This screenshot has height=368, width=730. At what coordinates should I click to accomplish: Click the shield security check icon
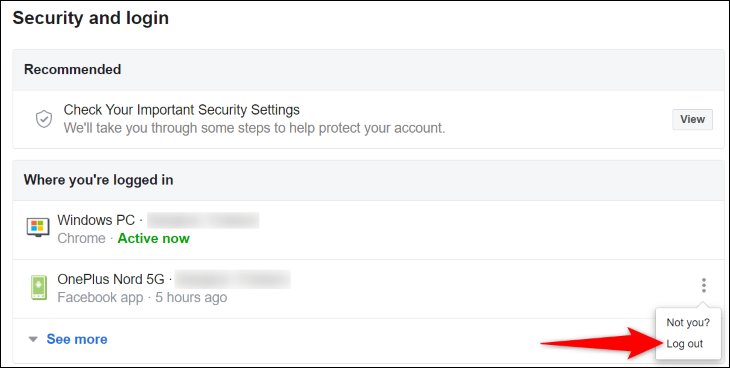[x=44, y=119]
